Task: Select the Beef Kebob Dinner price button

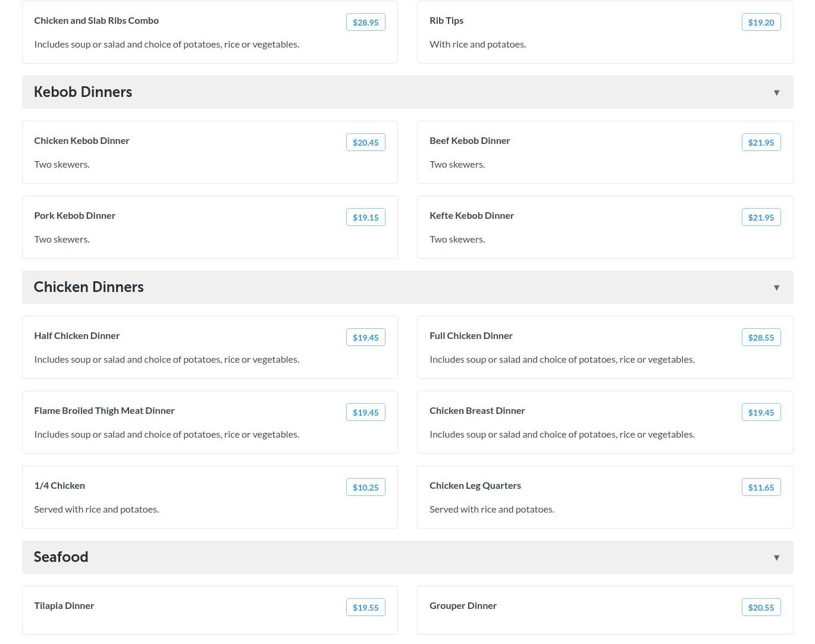Action: coord(761,143)
